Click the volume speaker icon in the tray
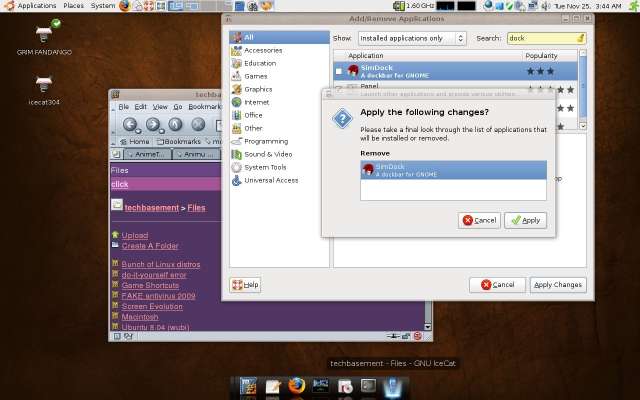The height and width of the screenshot is (400, 640). (x=545, y=6)
